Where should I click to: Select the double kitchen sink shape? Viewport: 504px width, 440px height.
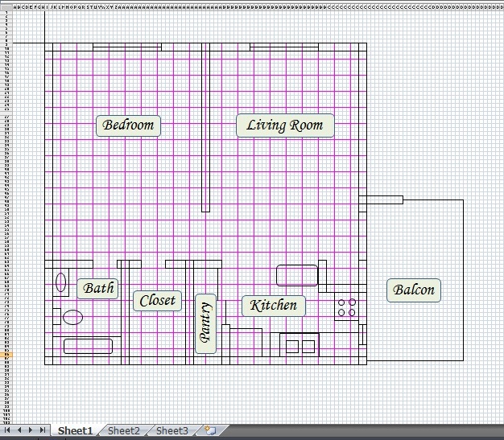300,346
